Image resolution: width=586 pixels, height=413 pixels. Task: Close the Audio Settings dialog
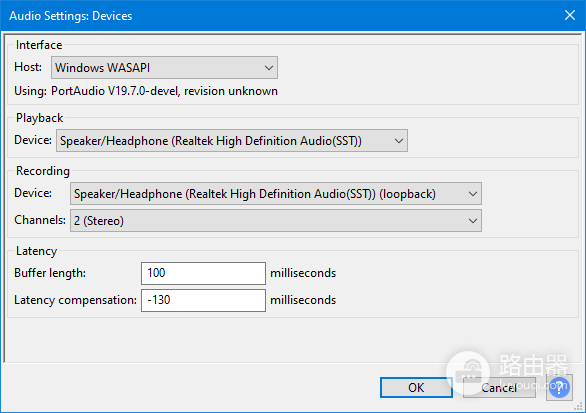(570, 15)
